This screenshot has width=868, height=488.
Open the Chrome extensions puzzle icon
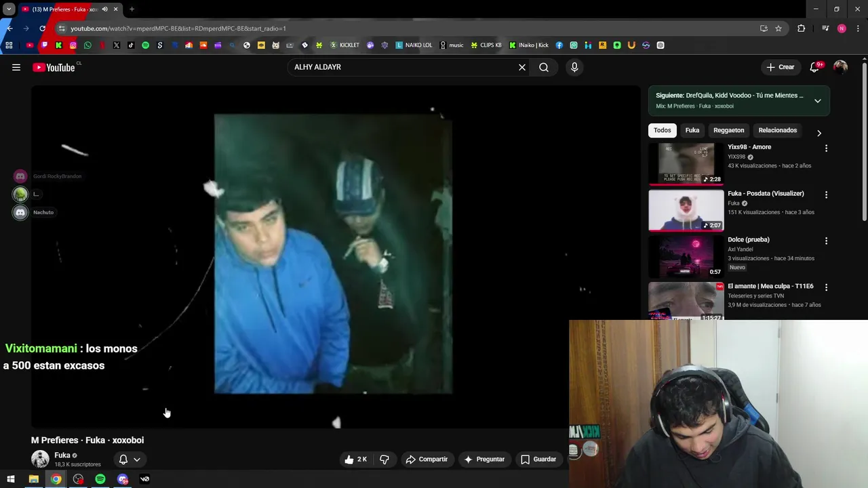[x=802, y=28]
